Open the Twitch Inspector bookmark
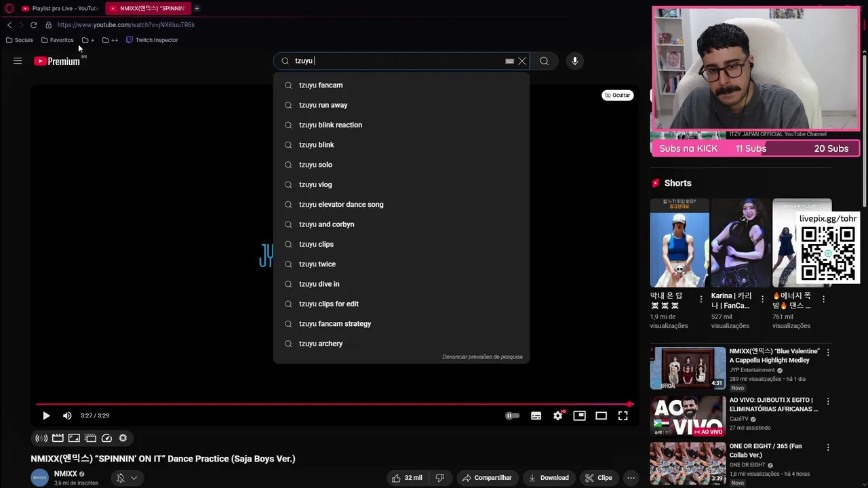 coord(152,40)
